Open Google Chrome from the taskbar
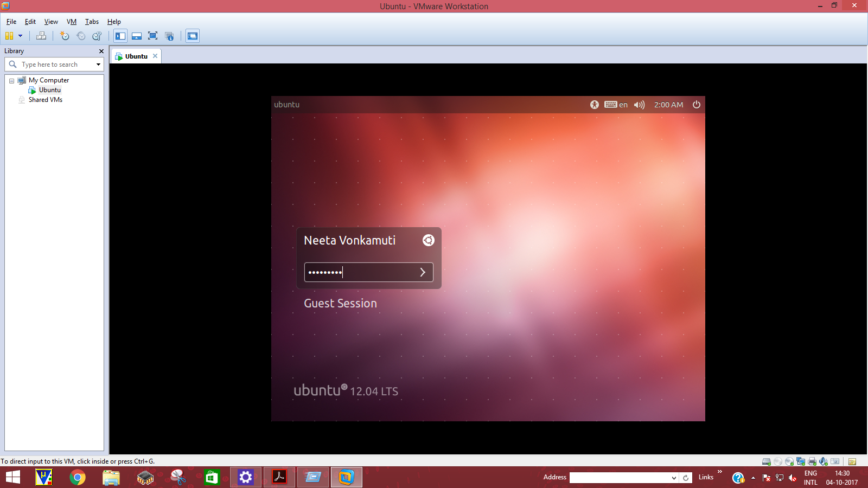The height and width of the screenshot is (488, 868). point(78,477)
